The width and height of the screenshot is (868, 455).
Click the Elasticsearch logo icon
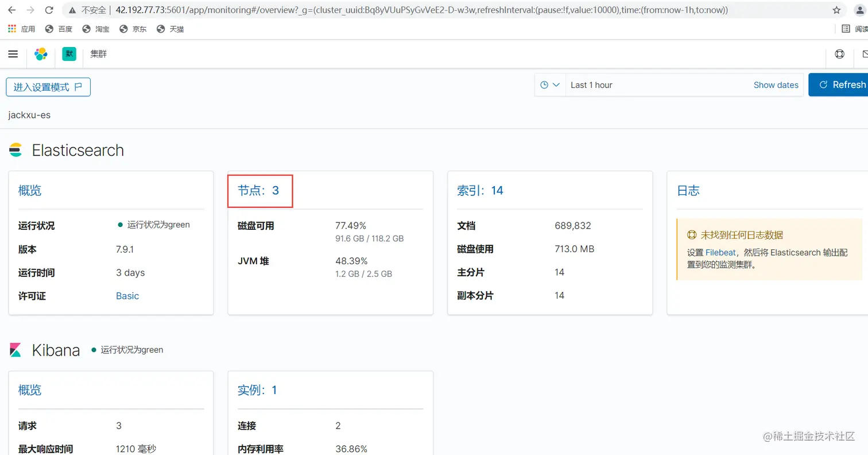pyautogui.click(x=15, y=150)
